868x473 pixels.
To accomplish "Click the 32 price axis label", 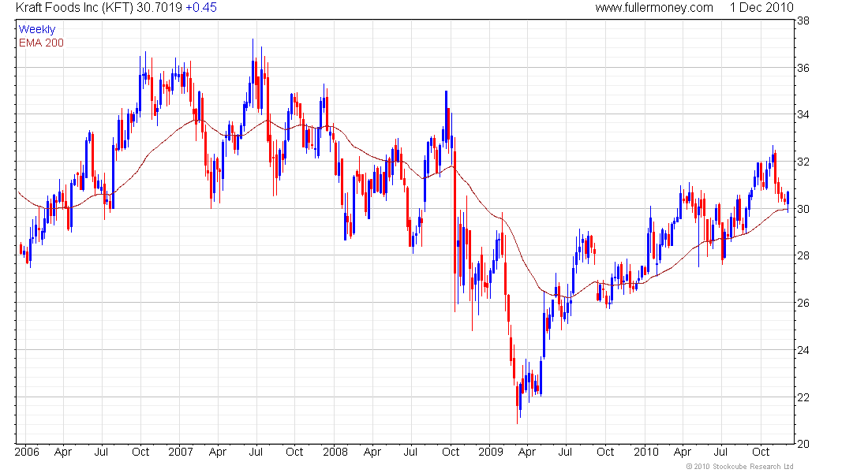I will click(803, 162).
